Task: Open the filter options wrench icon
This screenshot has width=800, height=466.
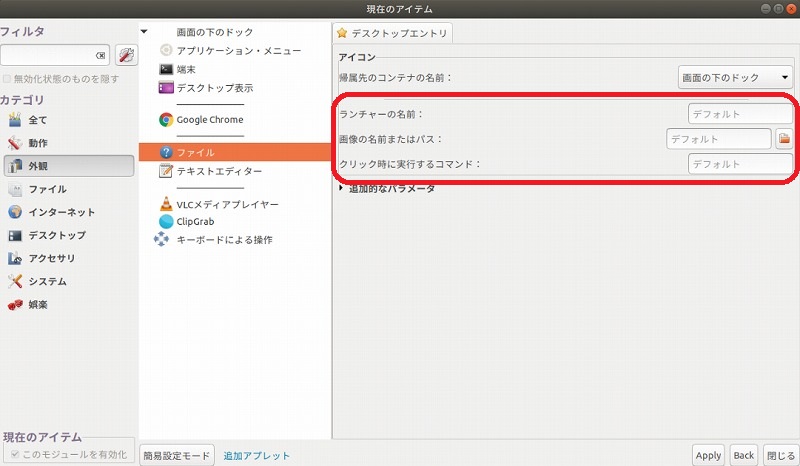Action: (x=126, y=55)
